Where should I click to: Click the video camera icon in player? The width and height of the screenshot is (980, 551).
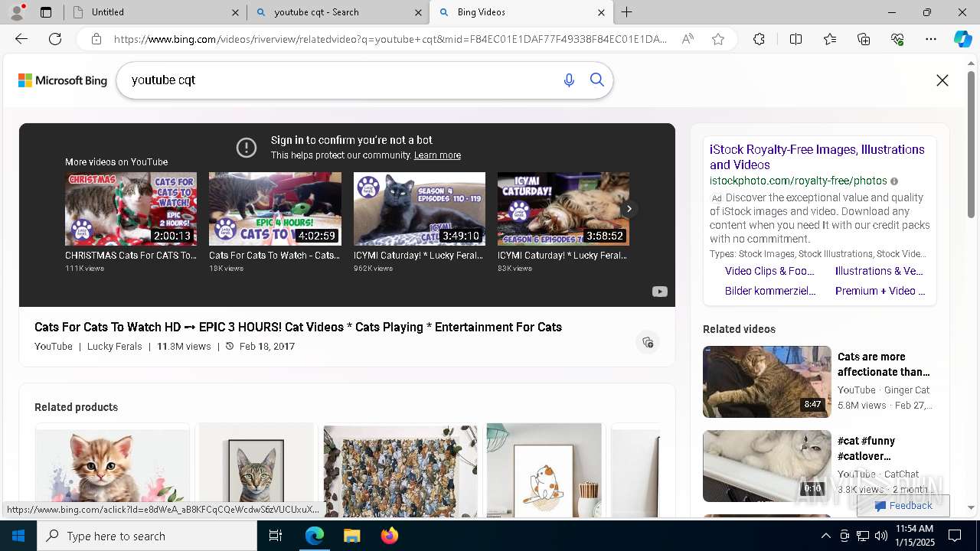tap(659, 292)
